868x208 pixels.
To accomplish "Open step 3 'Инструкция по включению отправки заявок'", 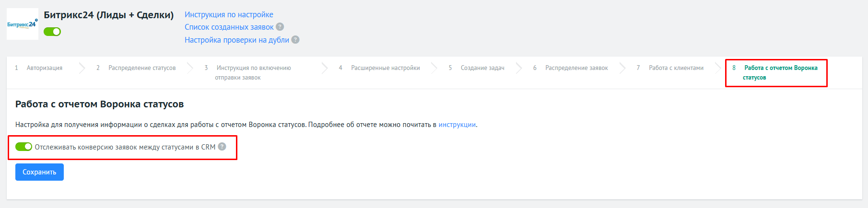I will pyautogui.click(x=253, y=72).
